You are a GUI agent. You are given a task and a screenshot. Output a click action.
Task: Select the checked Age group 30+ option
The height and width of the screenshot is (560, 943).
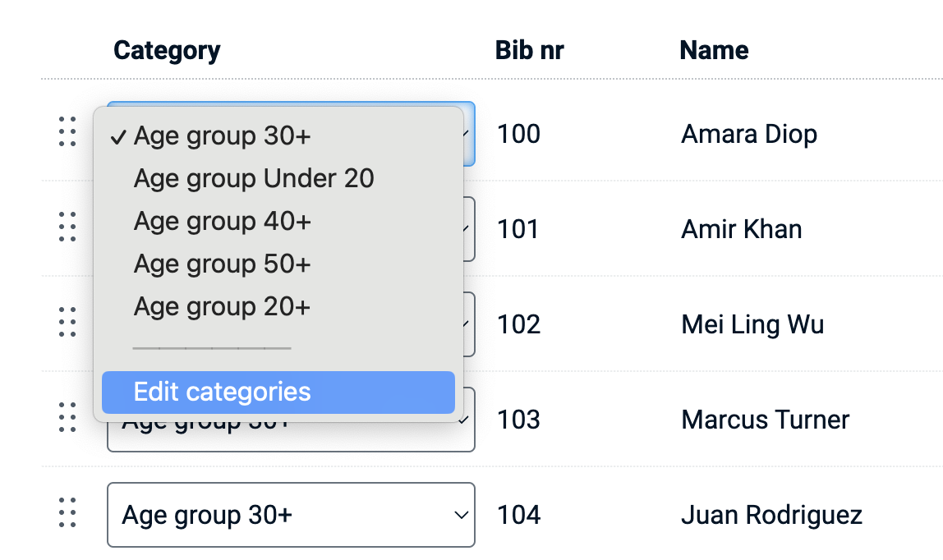222,135
